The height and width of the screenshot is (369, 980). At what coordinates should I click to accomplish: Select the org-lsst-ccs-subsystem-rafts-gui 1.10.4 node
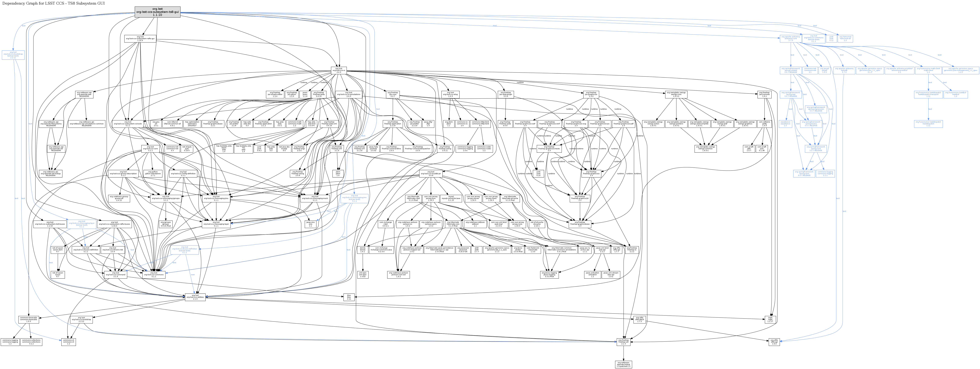[140, 39]
